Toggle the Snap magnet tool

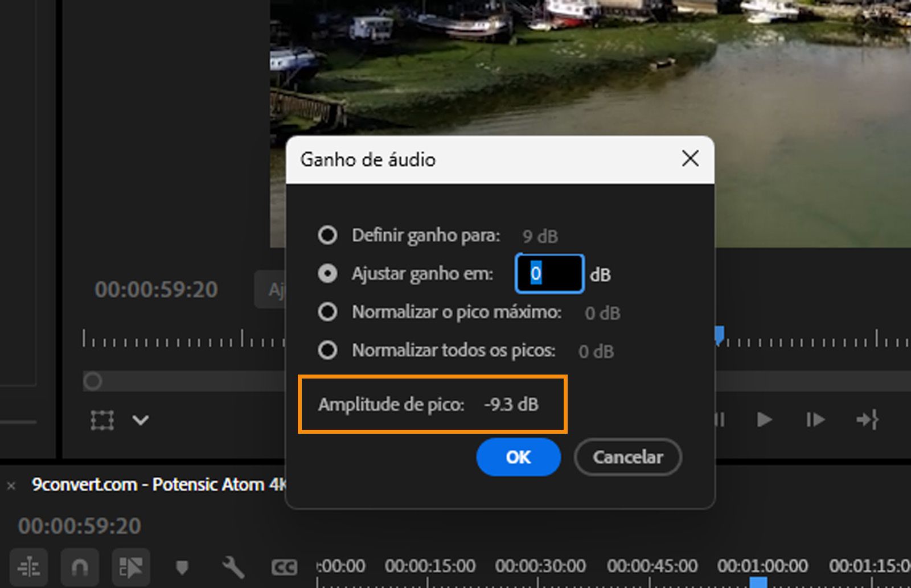(x=80, y=566)
